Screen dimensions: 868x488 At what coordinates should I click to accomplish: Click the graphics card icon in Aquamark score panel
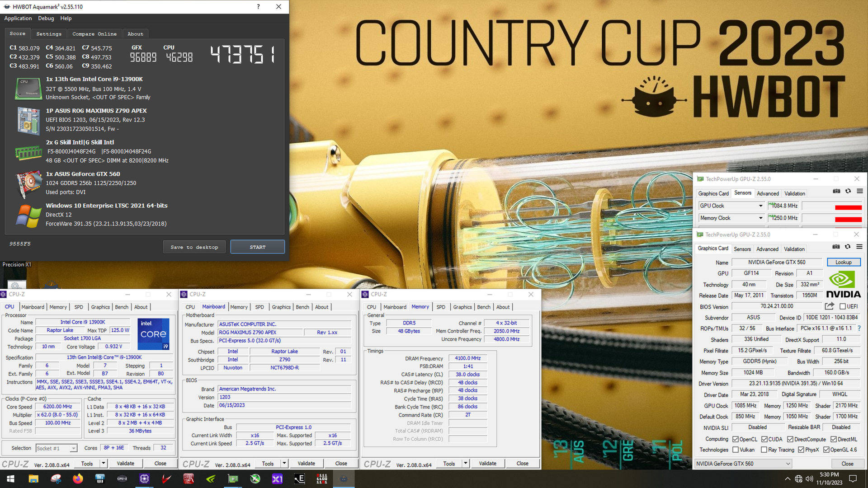pos(28,184)
